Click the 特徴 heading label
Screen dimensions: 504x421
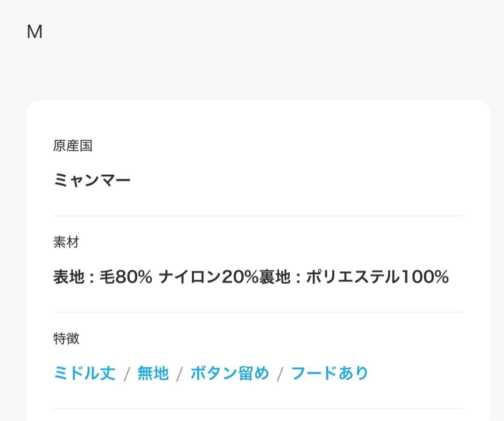(x=66, y=339)
